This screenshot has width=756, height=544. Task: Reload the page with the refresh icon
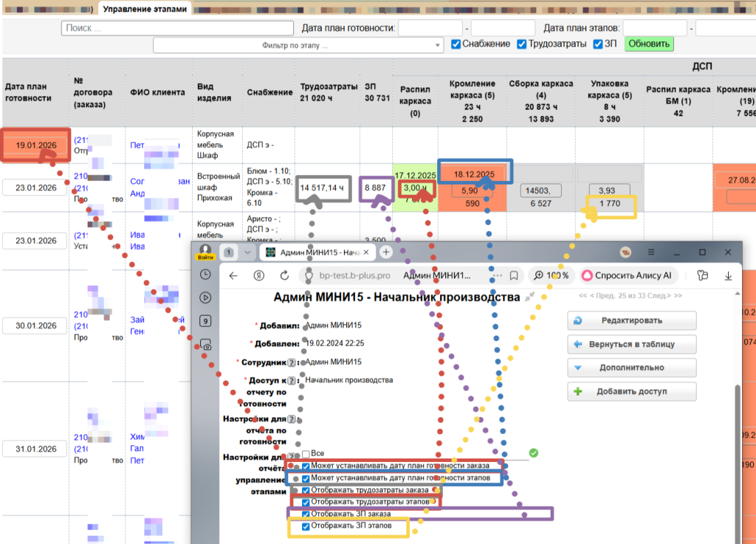coord(284,275)
